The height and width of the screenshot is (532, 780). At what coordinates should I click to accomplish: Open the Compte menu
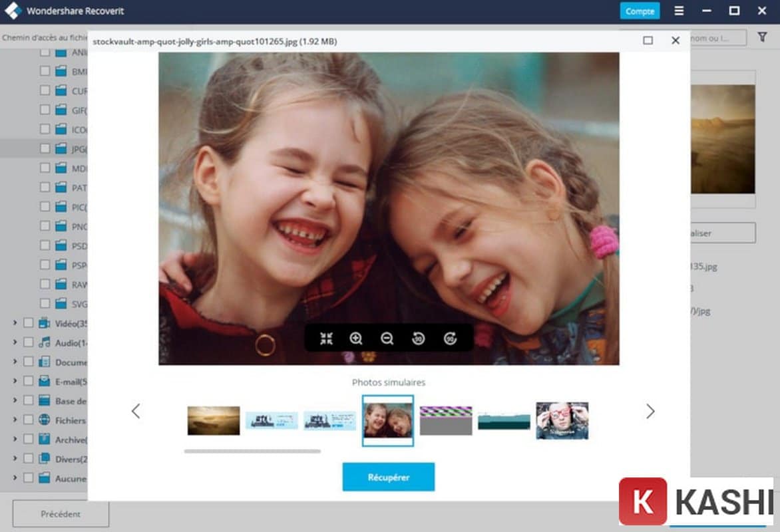pyautogui.click(x=639, y=11)
